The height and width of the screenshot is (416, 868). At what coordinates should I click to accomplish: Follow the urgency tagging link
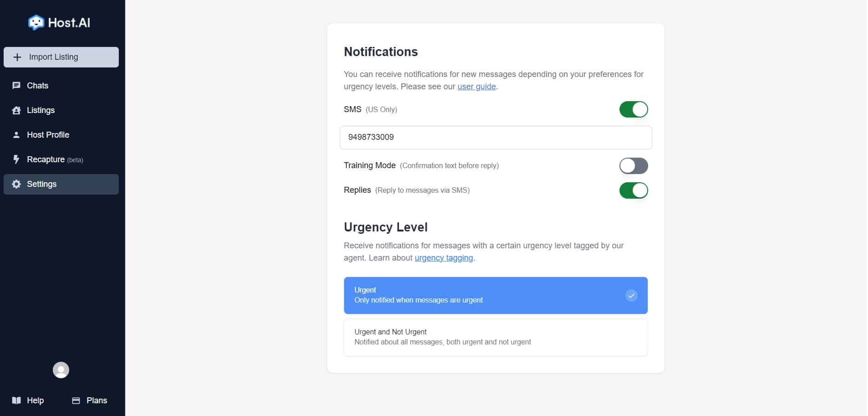(443, 258)
